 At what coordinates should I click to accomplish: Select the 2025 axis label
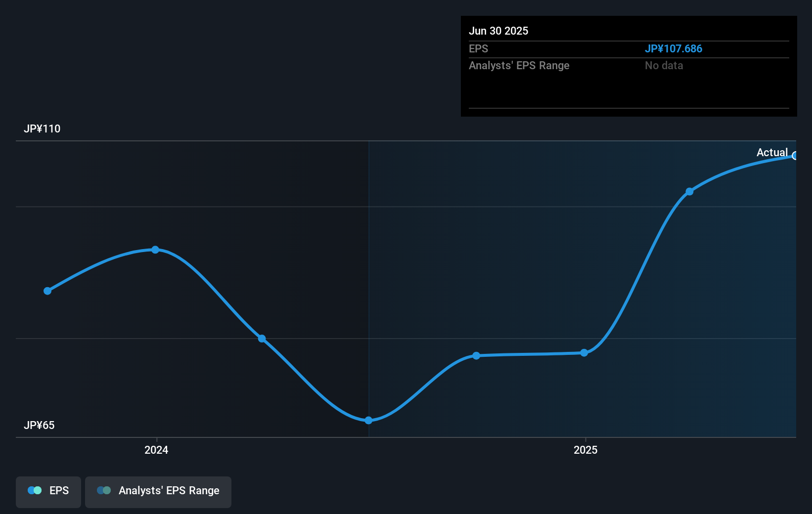coord(585,450)
